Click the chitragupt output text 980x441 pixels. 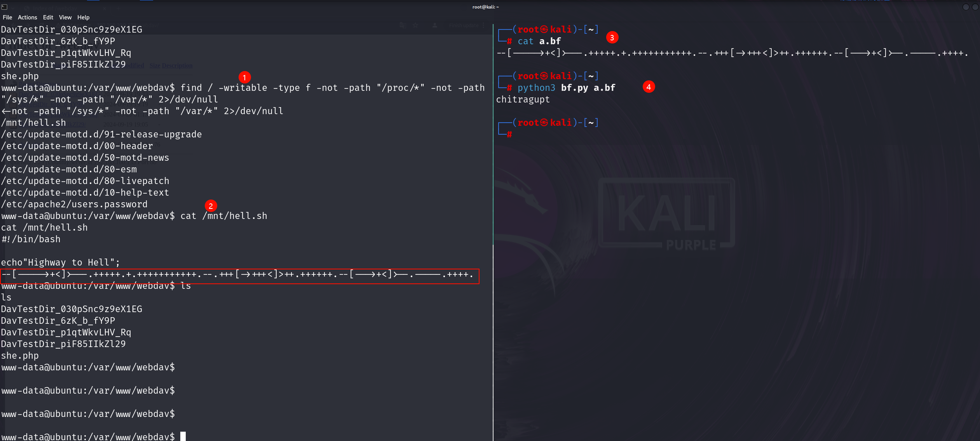523,100
